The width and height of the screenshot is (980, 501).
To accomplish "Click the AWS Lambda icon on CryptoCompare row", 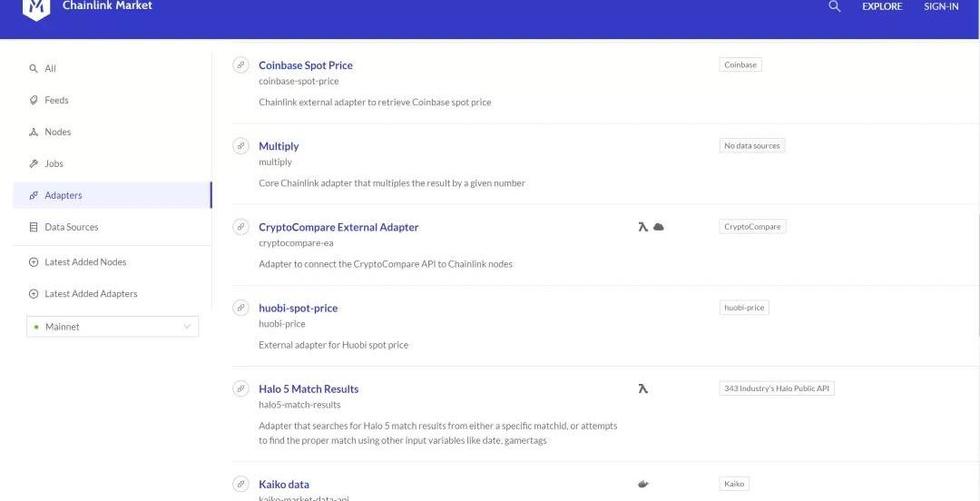I will (642, 227).
